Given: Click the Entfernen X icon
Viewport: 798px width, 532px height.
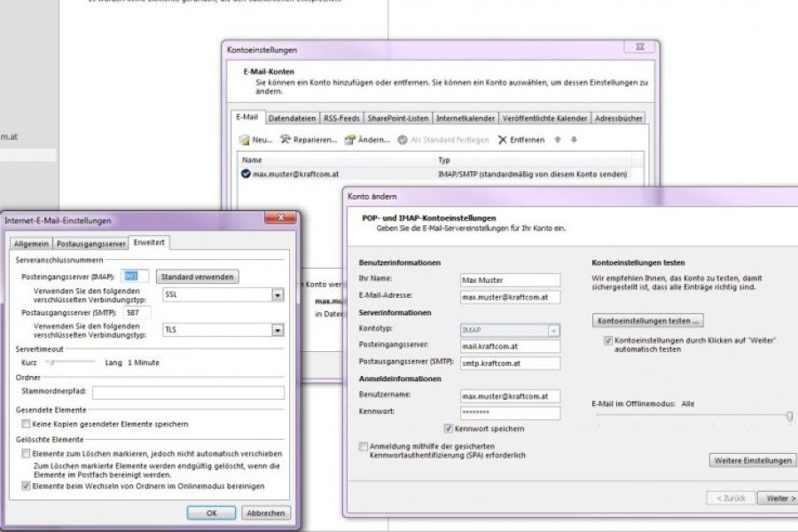Looking at the screenshot, I should point(503,140).
